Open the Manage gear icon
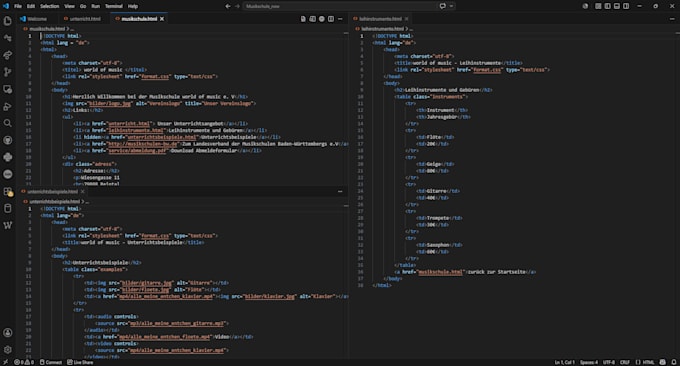Image resolution: width=680 pixels, height=366 pixels. click(x=7, y=350)
